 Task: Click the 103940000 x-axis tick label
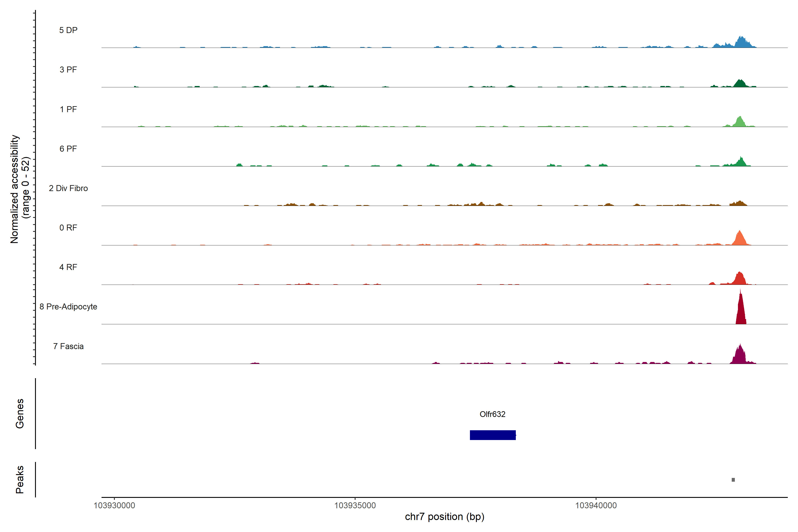596,506
